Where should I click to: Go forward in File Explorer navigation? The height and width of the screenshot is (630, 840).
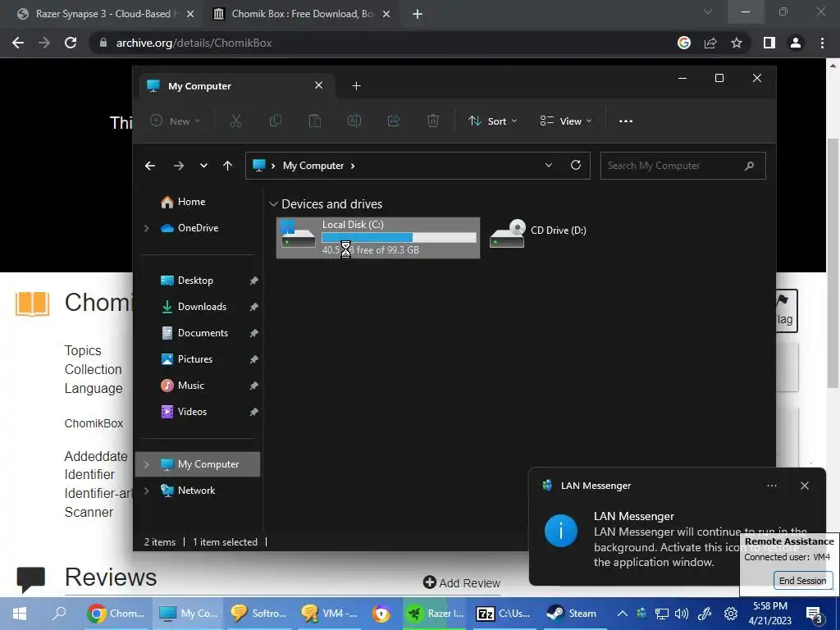pos(178,166)
